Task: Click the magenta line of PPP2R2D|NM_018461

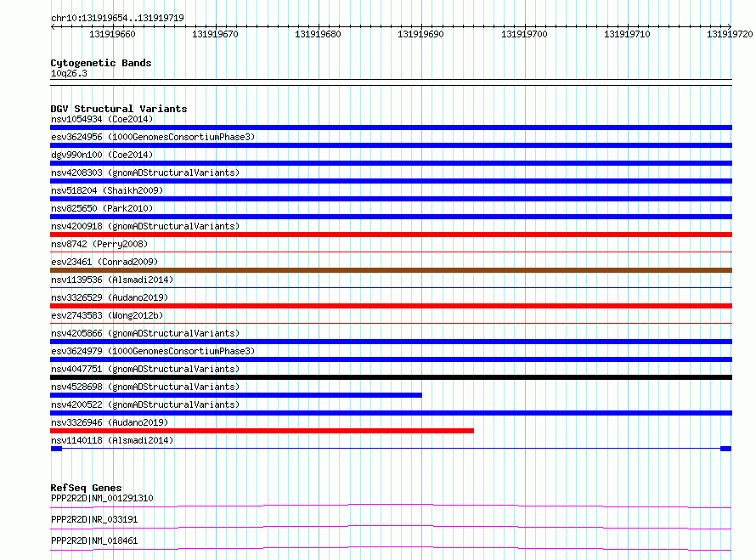Action: [x=391, y=547]
